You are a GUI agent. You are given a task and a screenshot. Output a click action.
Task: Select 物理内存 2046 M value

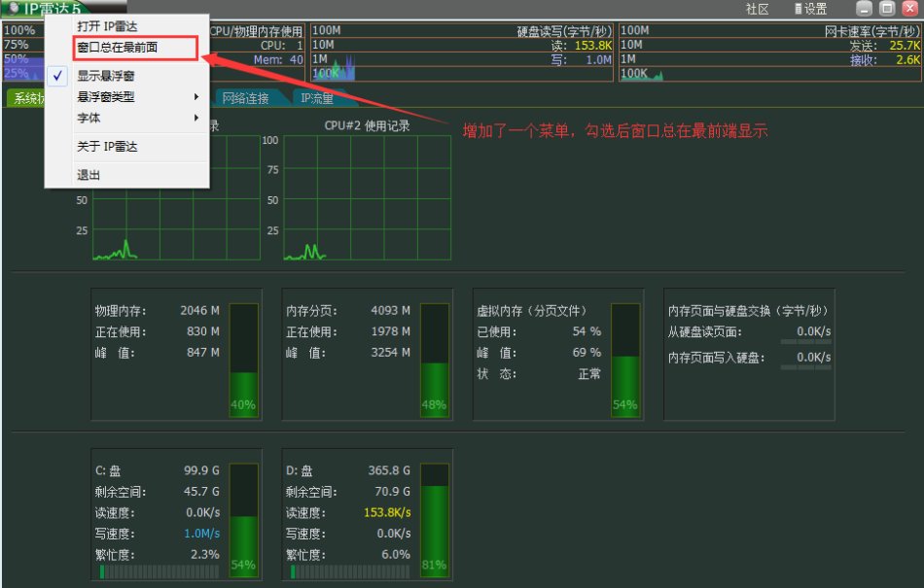[199, 310]
